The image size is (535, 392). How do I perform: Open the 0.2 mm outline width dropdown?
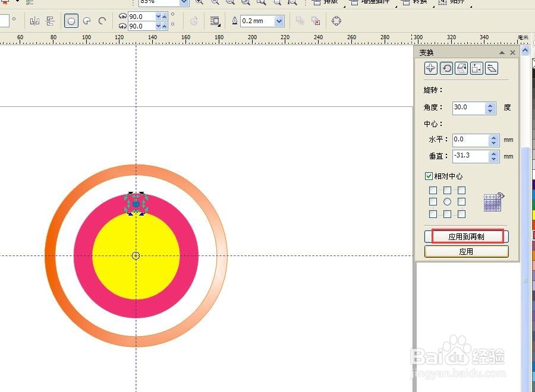point(279,21)
